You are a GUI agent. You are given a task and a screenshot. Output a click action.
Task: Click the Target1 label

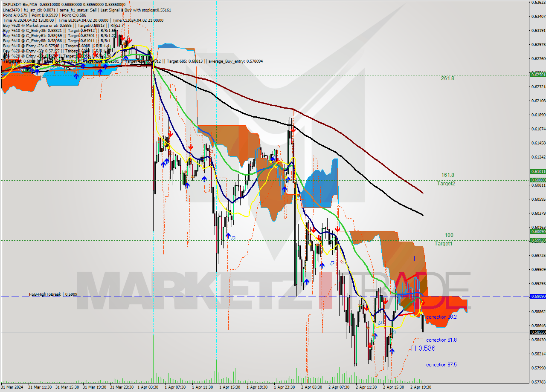(x=444, y=243)
